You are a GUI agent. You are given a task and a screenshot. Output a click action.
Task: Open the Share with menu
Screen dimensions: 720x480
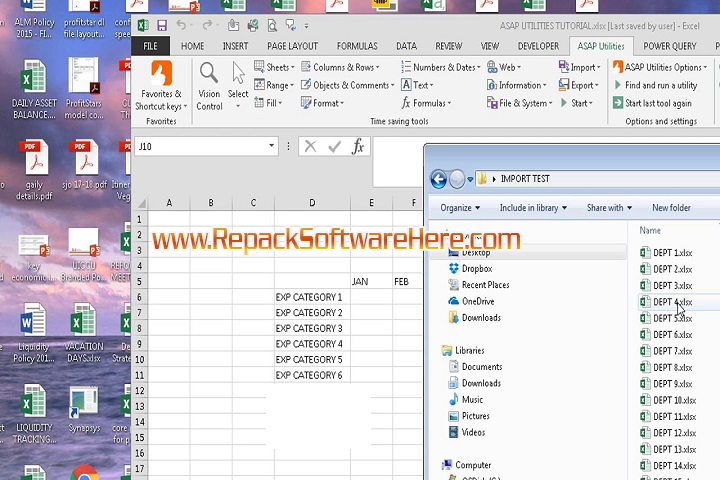[x=609, y=208]
